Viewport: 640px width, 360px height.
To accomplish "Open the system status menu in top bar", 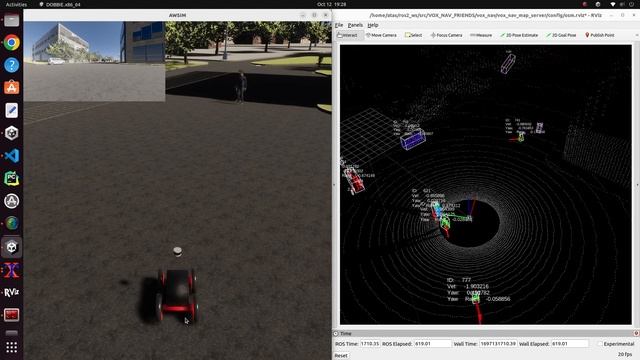I will (623, 4).
